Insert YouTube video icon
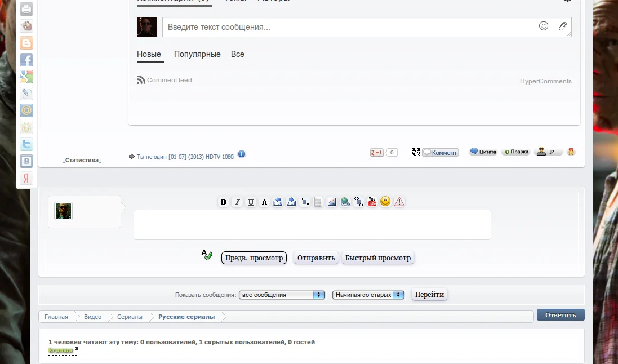This screenshot has height=364, width=618. (372, 202)
